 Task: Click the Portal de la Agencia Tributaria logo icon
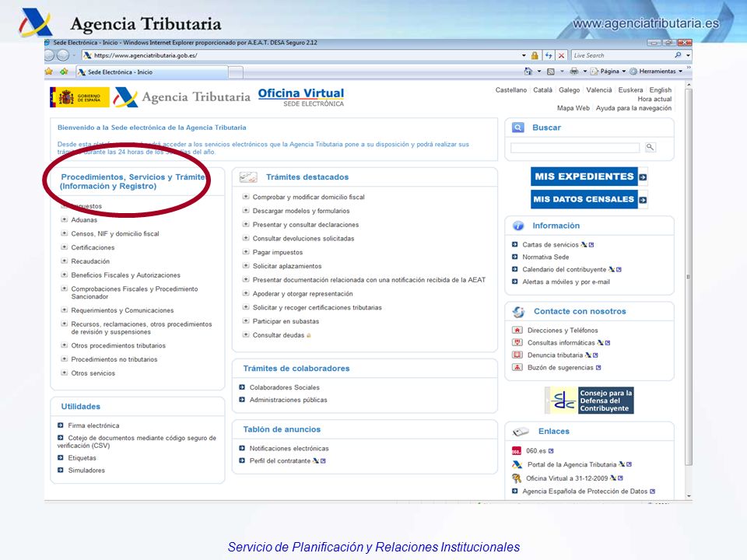tap(517, 464)
